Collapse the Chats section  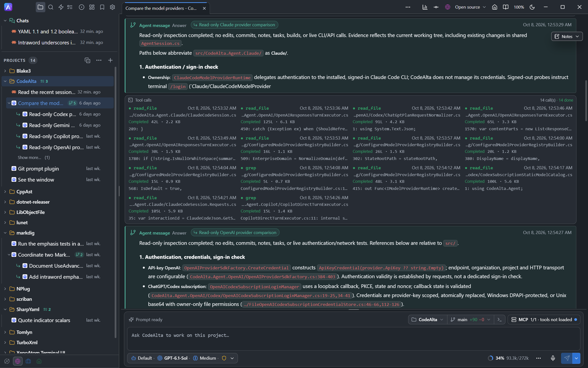coord(5,21)
